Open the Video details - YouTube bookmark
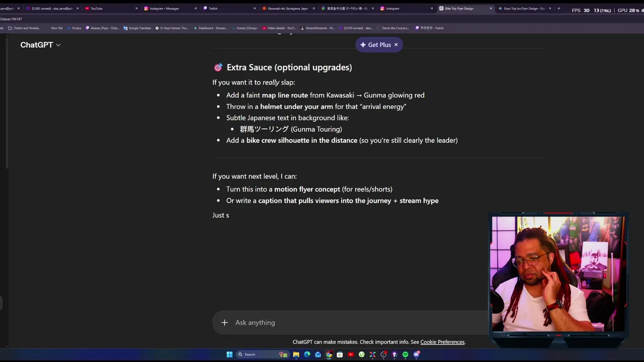This screenshot has height=362, width=644. tap(279, 28)
